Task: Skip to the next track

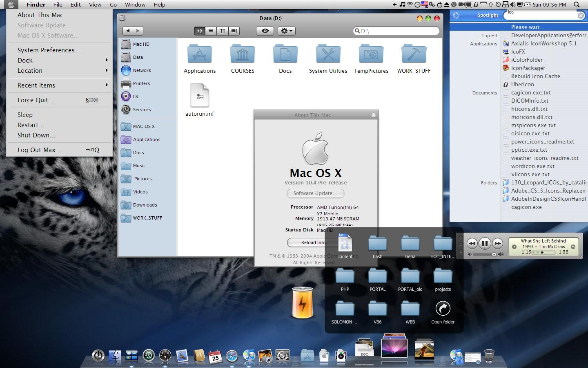Action: click(x=497, y=243)
